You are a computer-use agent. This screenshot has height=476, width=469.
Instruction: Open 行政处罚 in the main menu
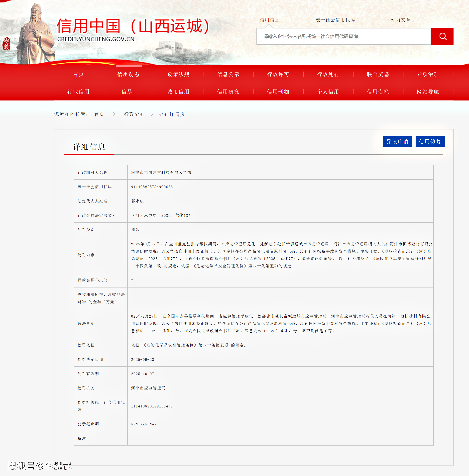pos(328,74)
